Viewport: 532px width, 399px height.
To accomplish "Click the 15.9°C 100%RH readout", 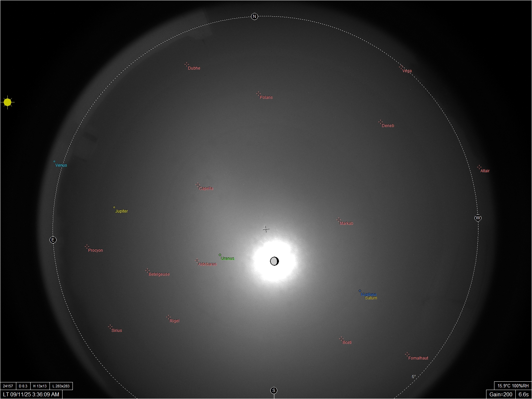I will point(513,386).
